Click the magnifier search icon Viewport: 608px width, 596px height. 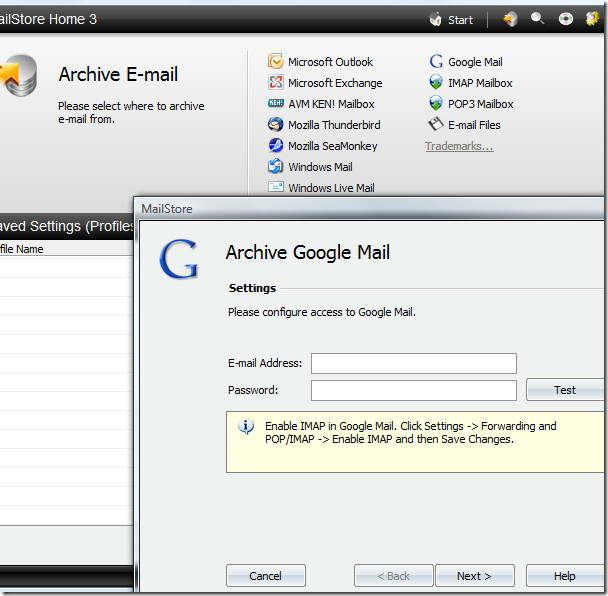(538, 19)
